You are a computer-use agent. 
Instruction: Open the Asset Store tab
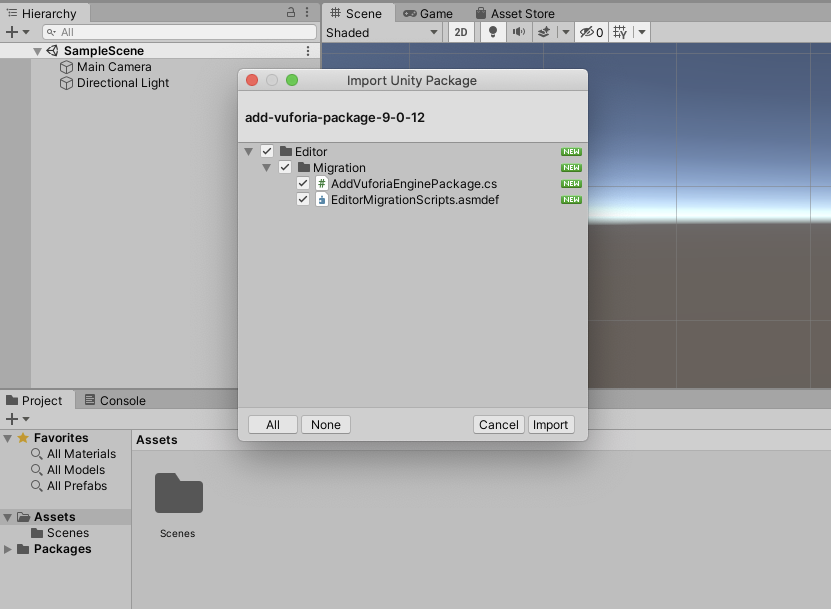(x=515, y=13)
